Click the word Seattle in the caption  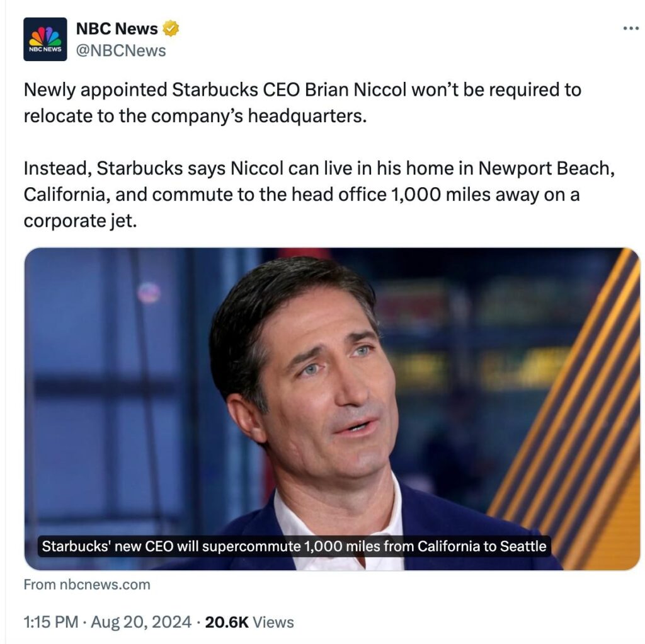[x=523, y=546]
